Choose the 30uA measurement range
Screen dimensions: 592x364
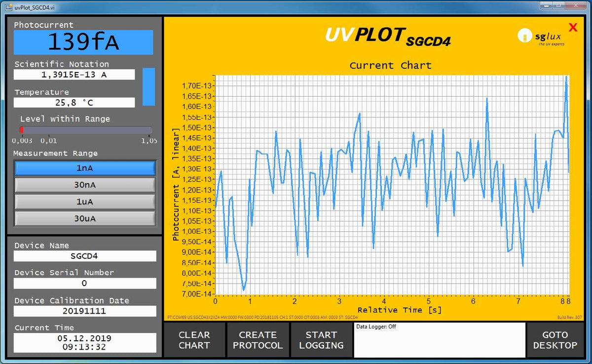pyautogui.click(x=85, y=218)
